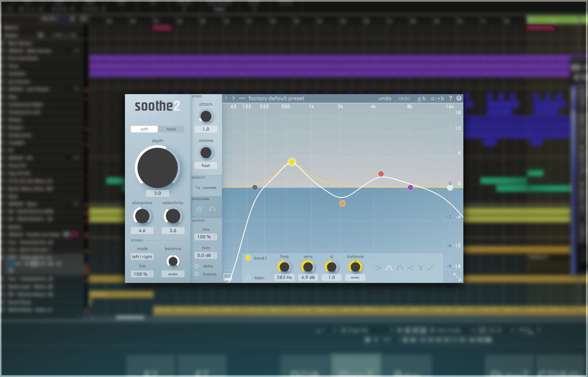This screenshot has height=377, width=588.
Task: Click the trim 0.0 dB stepper arrows
Action: [x=214, y=255]
